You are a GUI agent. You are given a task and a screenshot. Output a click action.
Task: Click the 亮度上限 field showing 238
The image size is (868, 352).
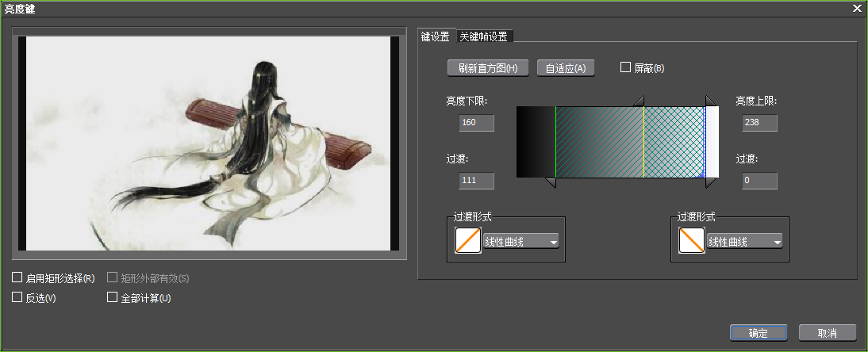[759, 123]
